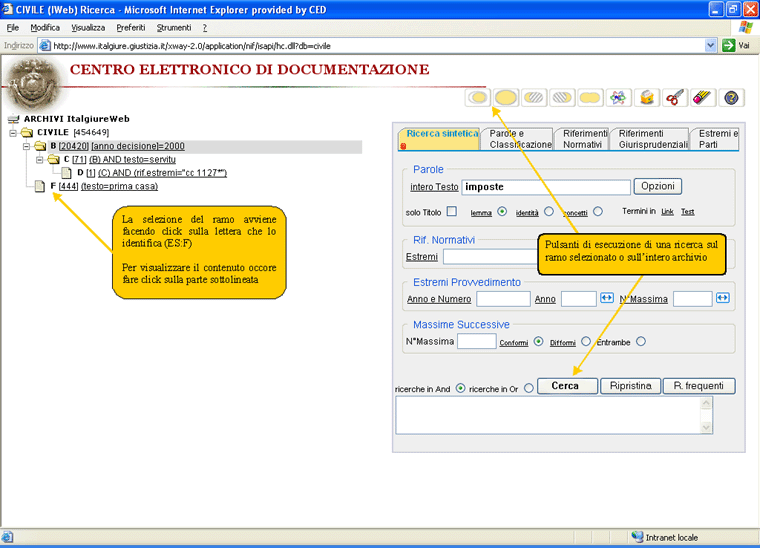Click the Anno e Numero input field

[503, 299]
